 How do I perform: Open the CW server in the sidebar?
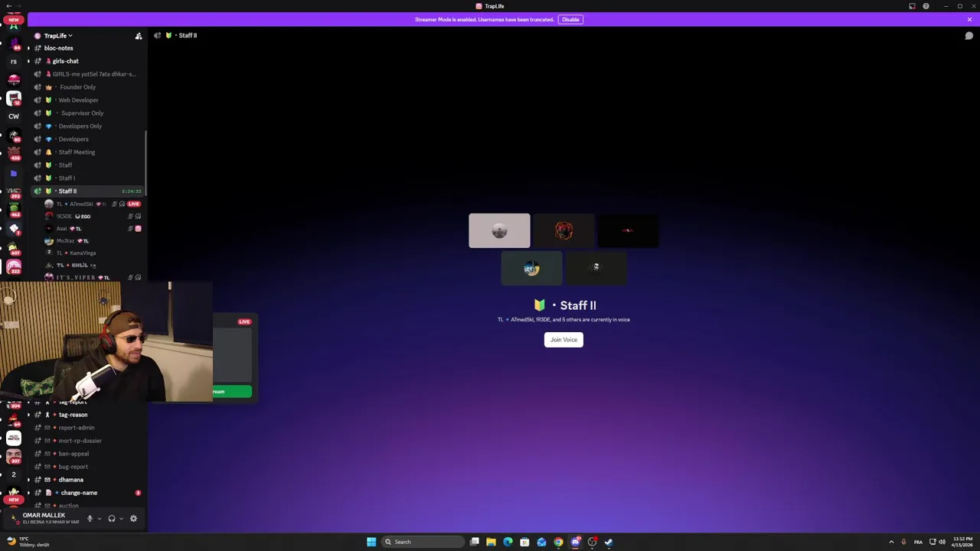[14, 116]
